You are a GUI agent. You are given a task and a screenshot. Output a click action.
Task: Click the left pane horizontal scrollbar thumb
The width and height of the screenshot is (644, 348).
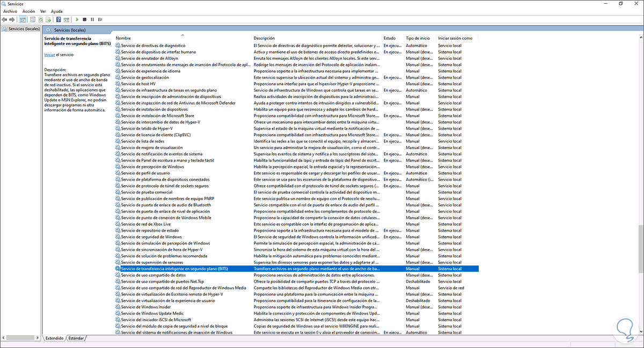coord(19,338)
